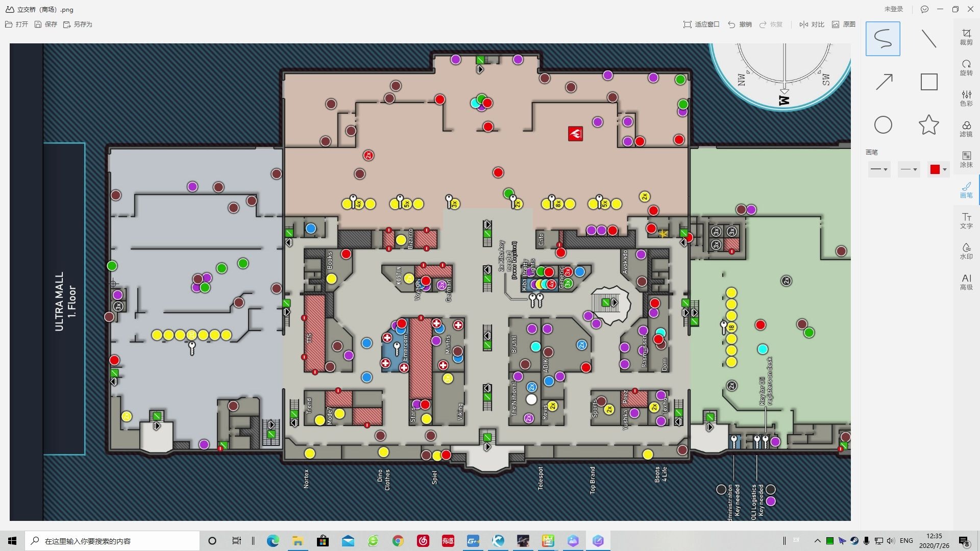This screenshot has width=980, height=551.
Task: Click the Dino Clothes label below map
Action: [x=383, y=480]
